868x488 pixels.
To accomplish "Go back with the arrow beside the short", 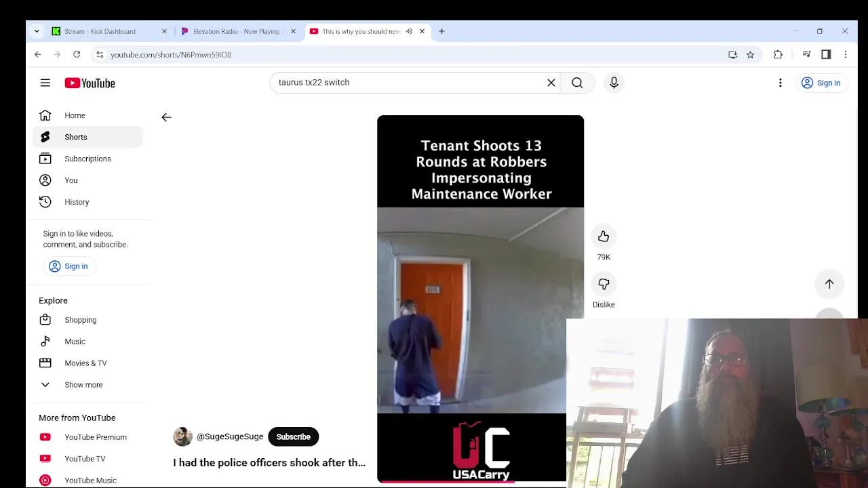I will pyautogui.click(x=166, y=117).
